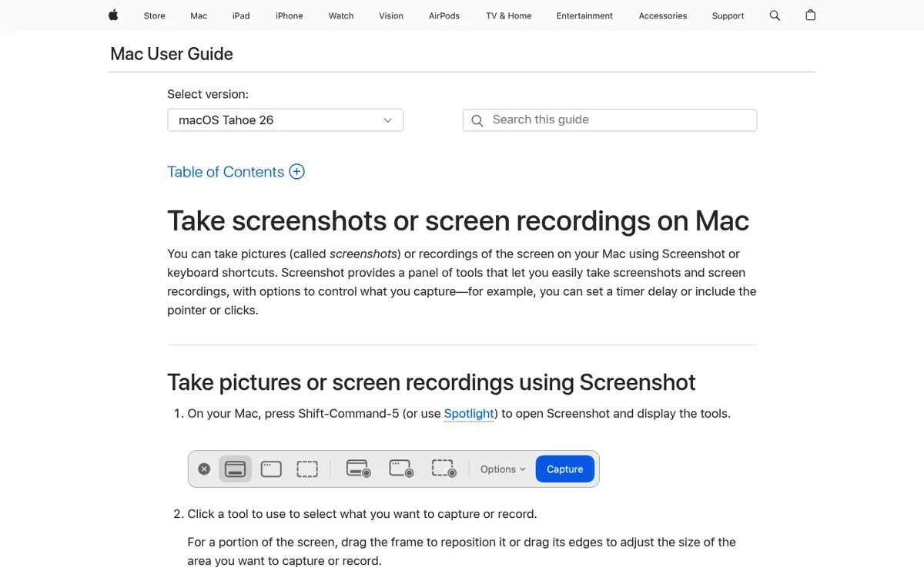Open the Watch menu item
Image resolution: width=924 pixels, height=578 pixels.
coord(341,15)
